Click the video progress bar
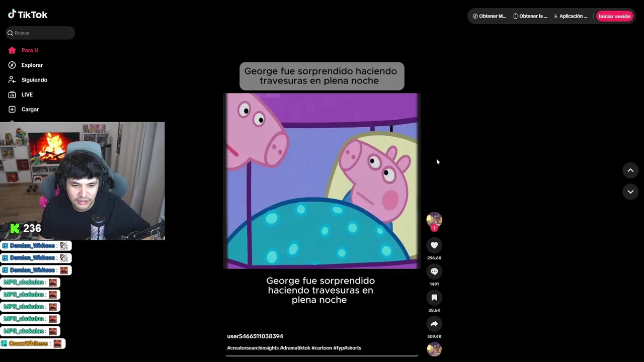 [x=322, y=356]
